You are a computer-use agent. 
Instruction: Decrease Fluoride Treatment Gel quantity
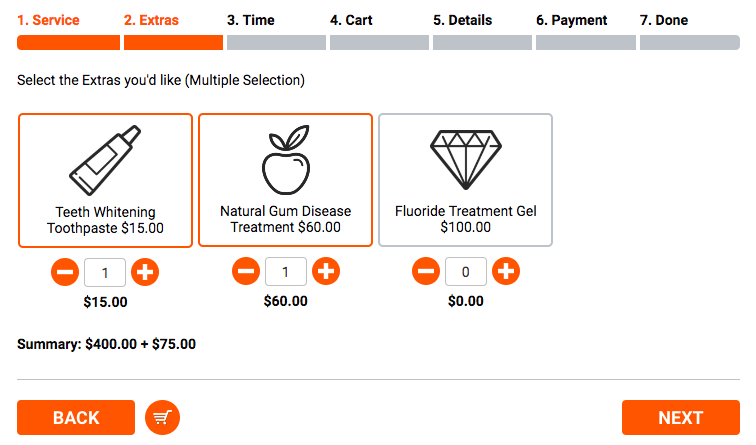click(426, 271)
